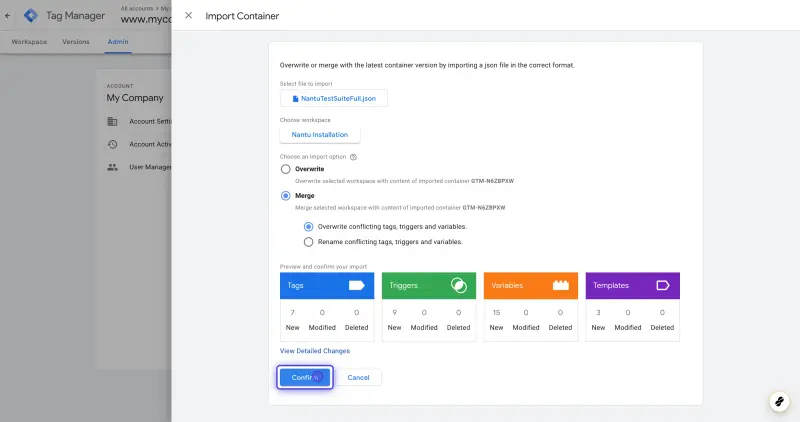This screenshot has height=422, width=800.
Task: Choose the NantuTestSuiteFull.json file button
Action: click(x=334, y=98)
